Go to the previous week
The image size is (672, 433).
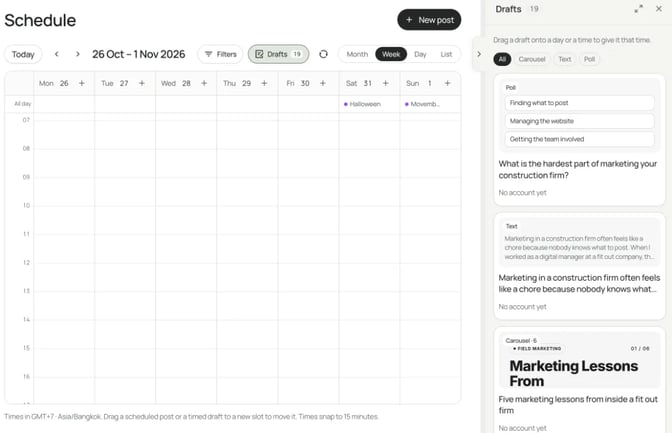tap(57, 54)
